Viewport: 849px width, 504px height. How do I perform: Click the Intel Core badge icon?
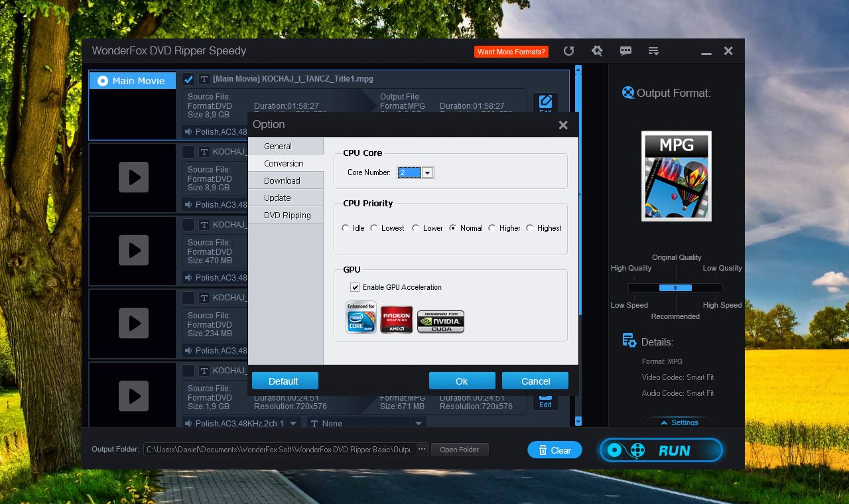click(x=361, y=317)
